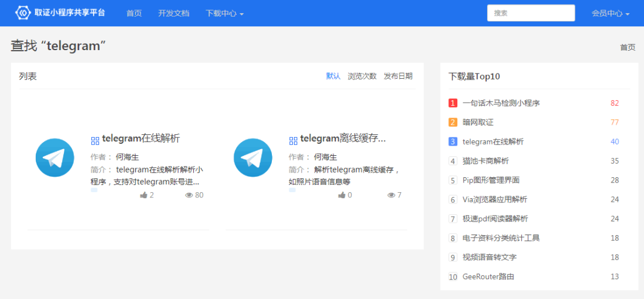Click download count 82 in Top10
The height and width of the screenshot is (299, 644).
click(614, 103)
